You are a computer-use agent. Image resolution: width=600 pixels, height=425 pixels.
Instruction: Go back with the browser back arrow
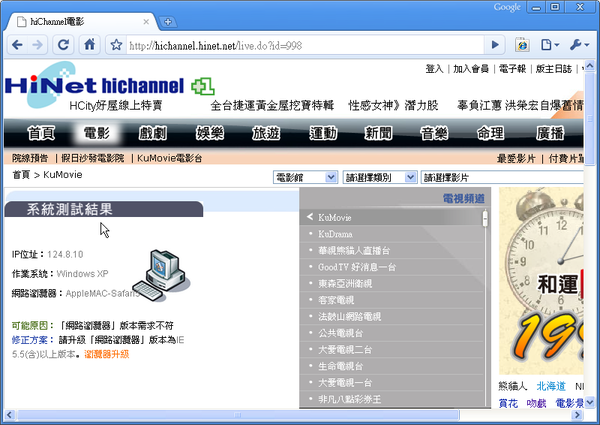(17, 45)
